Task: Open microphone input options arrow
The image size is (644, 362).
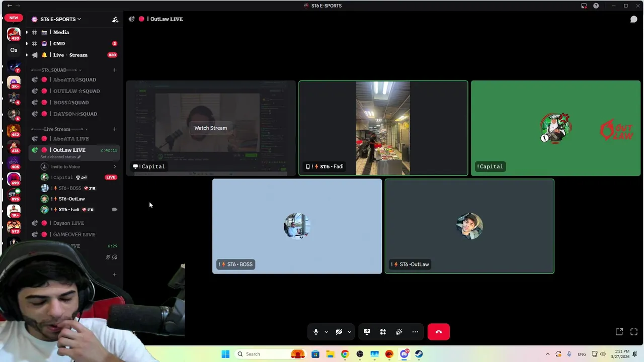Action: [x=326, y=332]
